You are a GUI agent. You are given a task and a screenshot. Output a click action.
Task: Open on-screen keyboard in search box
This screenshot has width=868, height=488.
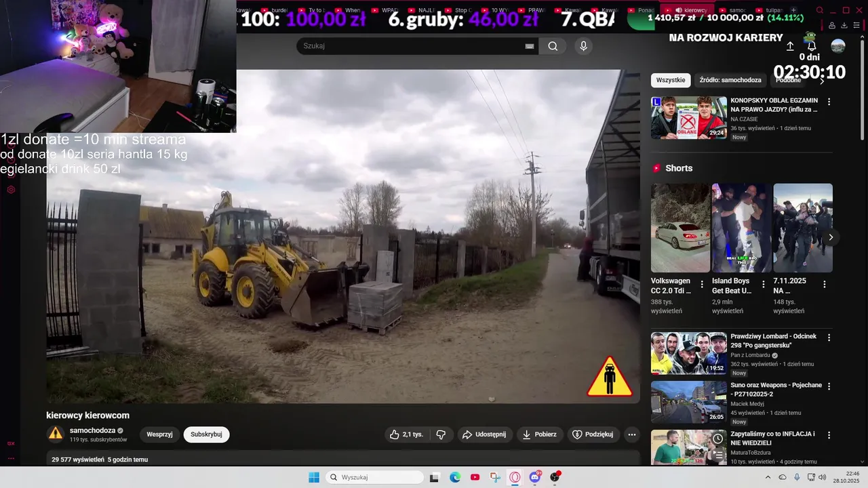[x=530, y=46]
